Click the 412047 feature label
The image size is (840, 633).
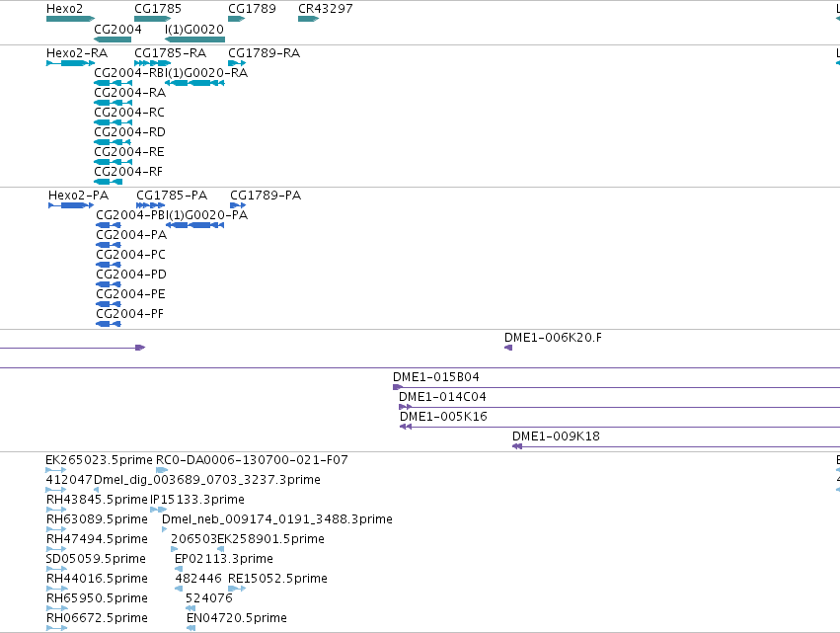69,480
